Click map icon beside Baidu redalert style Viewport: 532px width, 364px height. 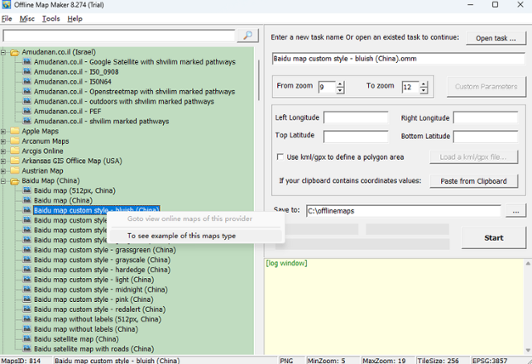point(27,309)
